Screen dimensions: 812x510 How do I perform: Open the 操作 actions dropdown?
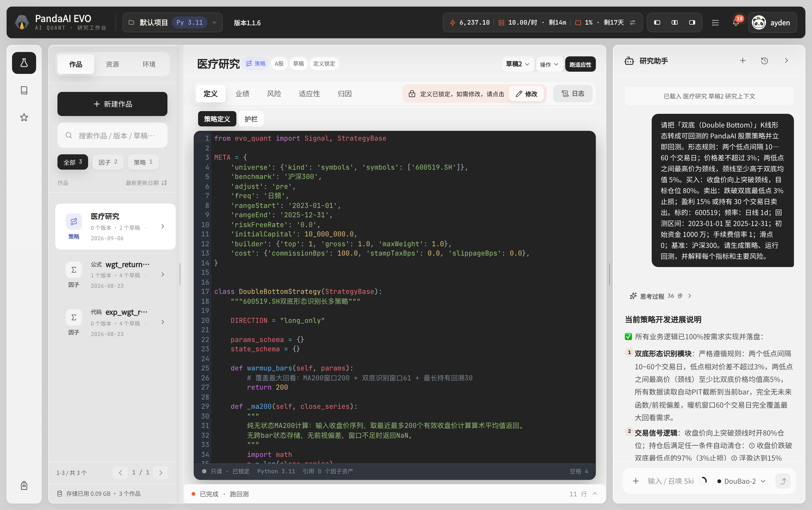click(x=549, y=64)
